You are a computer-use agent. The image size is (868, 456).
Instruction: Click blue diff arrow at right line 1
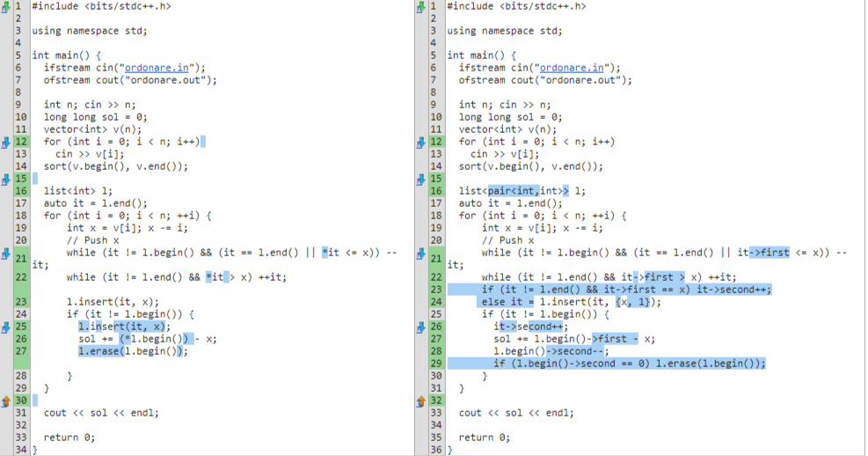pos(420,7)
